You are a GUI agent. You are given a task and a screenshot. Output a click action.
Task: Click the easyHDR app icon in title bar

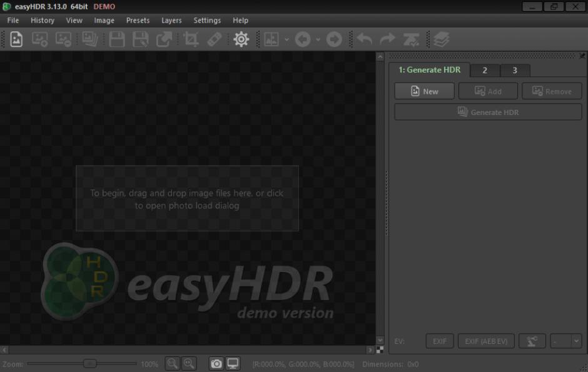click(x=7, y=6)
